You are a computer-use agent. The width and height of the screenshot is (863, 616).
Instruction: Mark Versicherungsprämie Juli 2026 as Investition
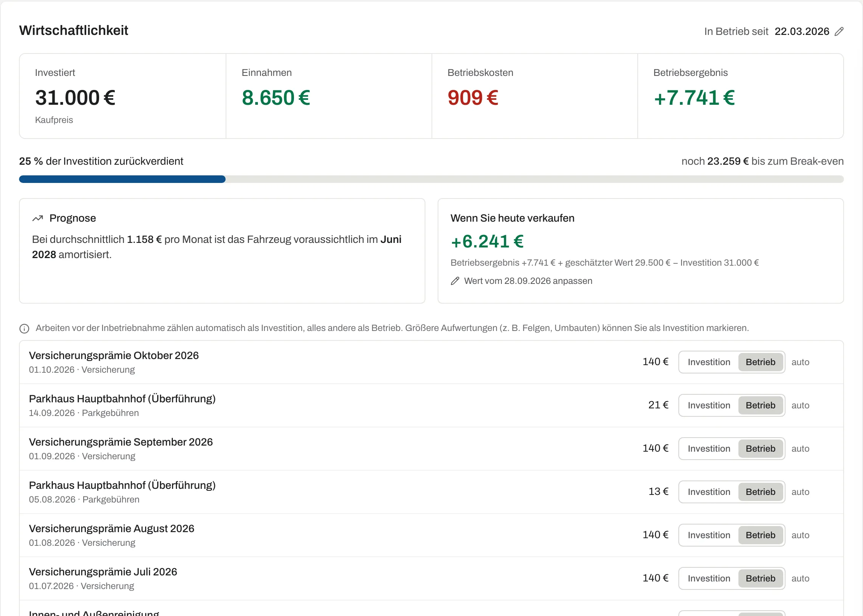point(709,578)
